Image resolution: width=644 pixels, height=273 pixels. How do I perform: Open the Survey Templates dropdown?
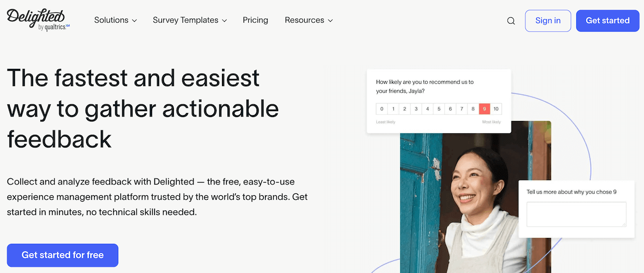click(190, 20)
